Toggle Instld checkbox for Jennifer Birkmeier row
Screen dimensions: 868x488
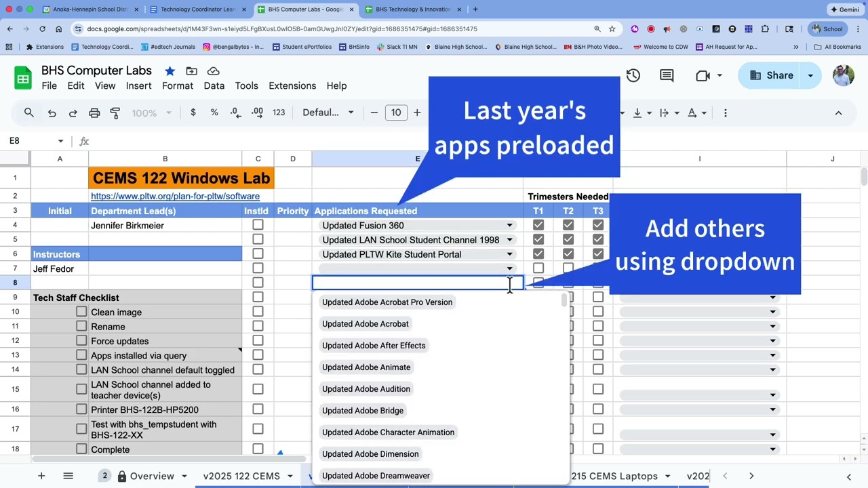click(x=258, y=225)
